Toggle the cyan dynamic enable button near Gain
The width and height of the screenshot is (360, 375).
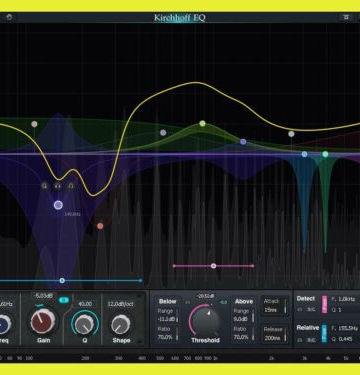coord(64,300)
